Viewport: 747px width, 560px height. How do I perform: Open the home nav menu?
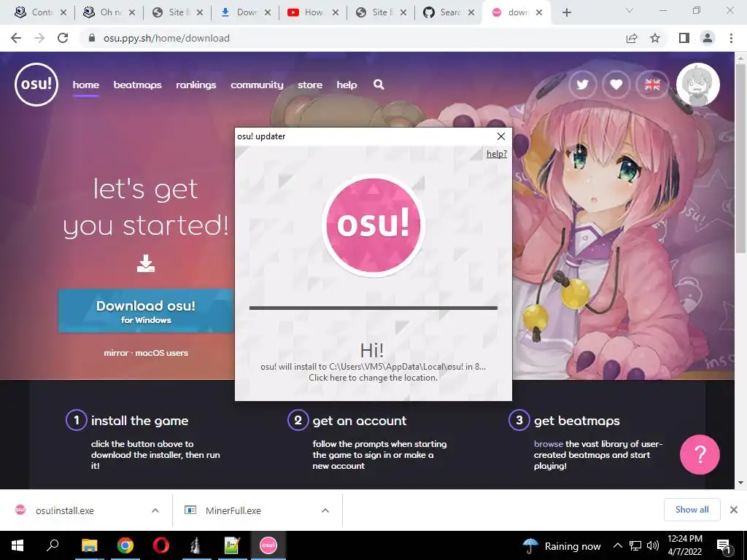coord(86,85)
